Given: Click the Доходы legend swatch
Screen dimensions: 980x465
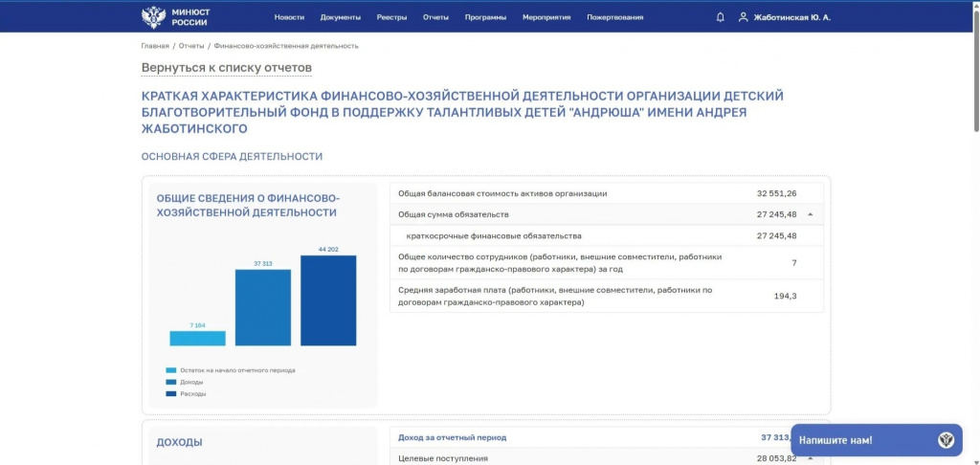Looking at the screenshot, I should [x=170, y=383].
